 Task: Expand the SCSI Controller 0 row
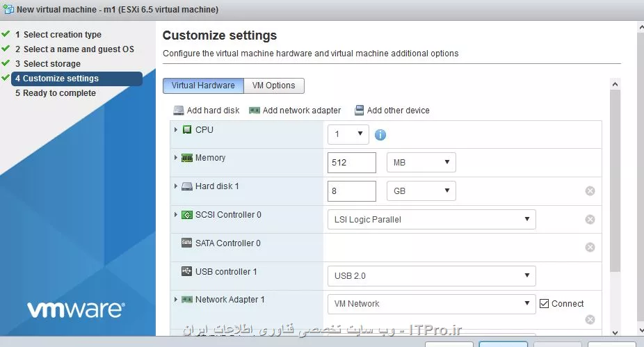[176, 215]
